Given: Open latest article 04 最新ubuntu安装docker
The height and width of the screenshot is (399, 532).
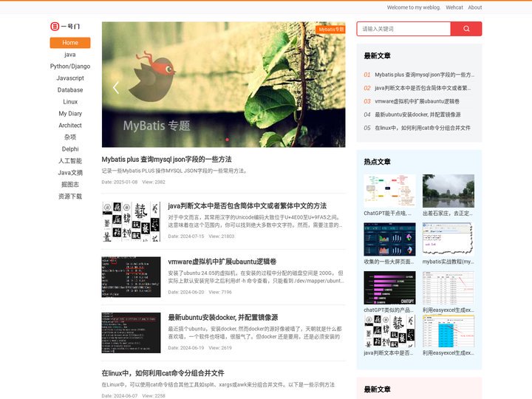Looking at the screenshot, I should (x=417, y=115).
